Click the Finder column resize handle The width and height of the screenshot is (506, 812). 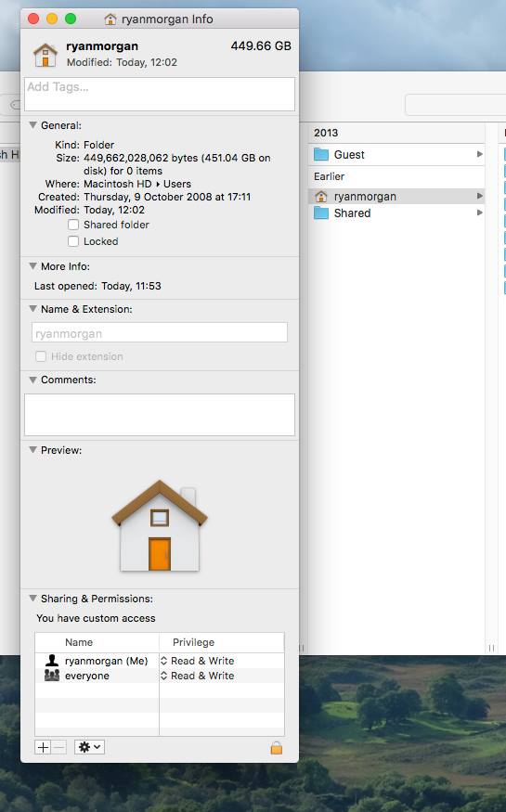pos(491,648)
